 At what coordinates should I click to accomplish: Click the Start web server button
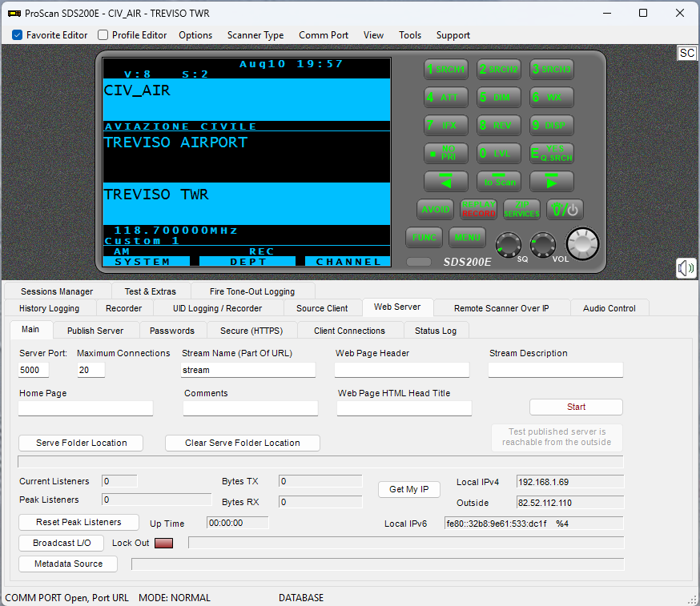pos(576,407)
